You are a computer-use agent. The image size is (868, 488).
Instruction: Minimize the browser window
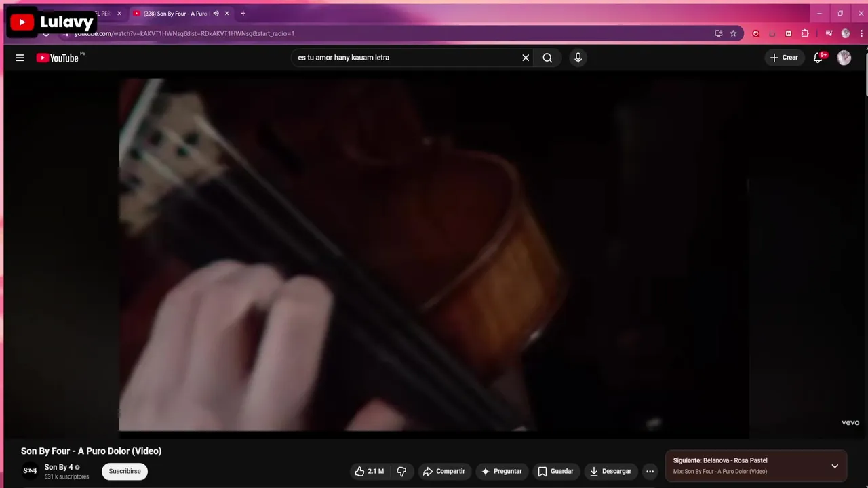[x=819, y=13]
